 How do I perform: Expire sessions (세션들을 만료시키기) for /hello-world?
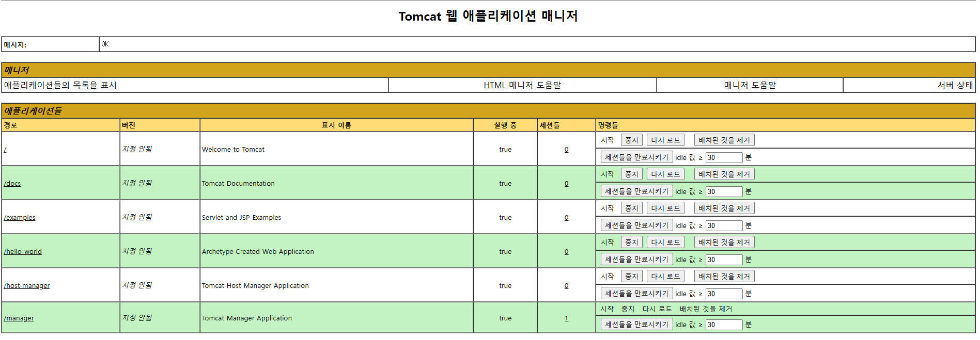tap(636, 260)
